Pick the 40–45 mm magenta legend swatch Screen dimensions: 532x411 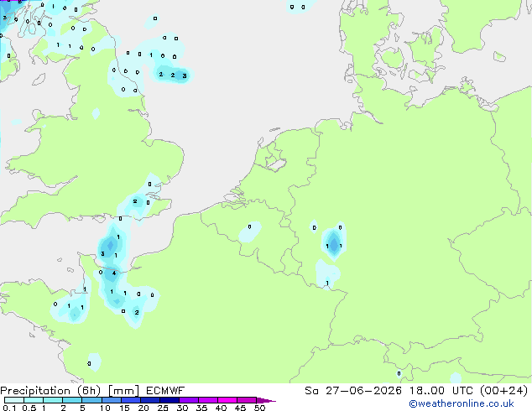[227, 400]
